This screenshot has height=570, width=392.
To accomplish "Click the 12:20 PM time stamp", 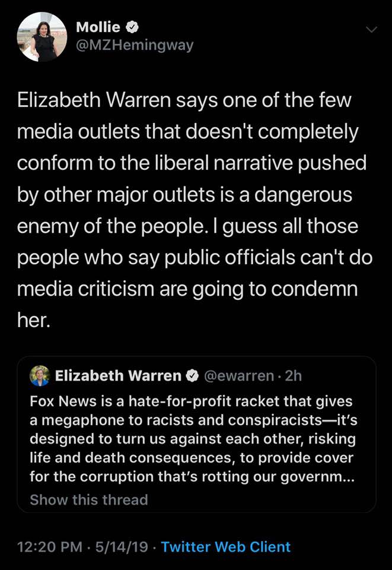I will pos(50,547).
